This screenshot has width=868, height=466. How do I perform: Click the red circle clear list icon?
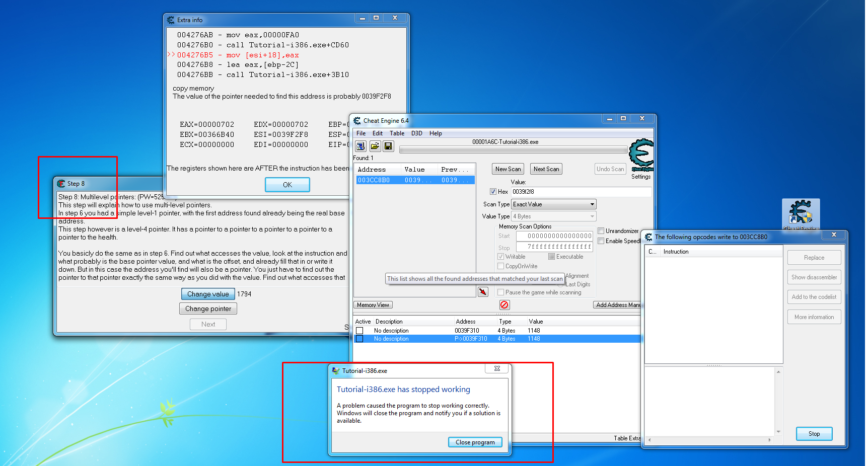pos(504,305)
